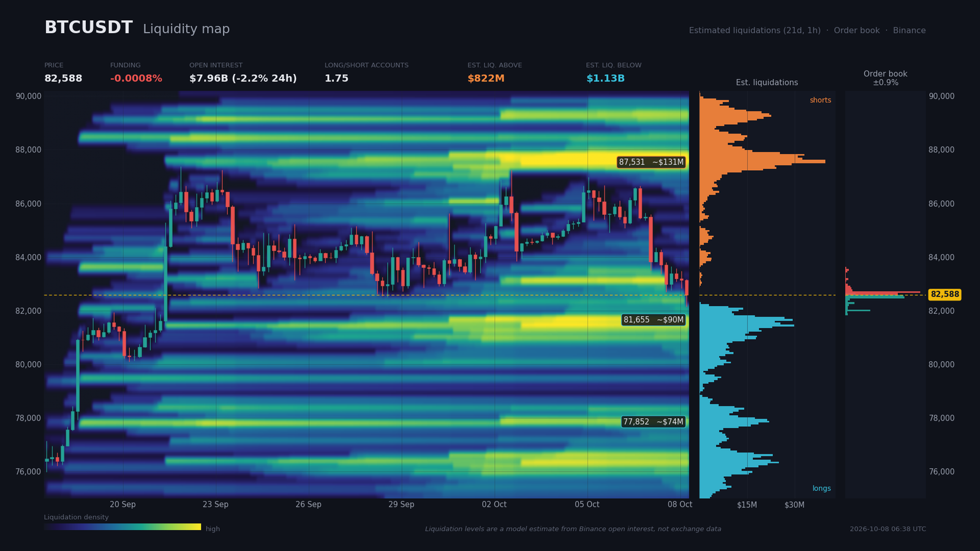The width and height of the screenshot is (980, 551).
Task: Click the model estimate disclaimer footnote
Action: [573, 529]
